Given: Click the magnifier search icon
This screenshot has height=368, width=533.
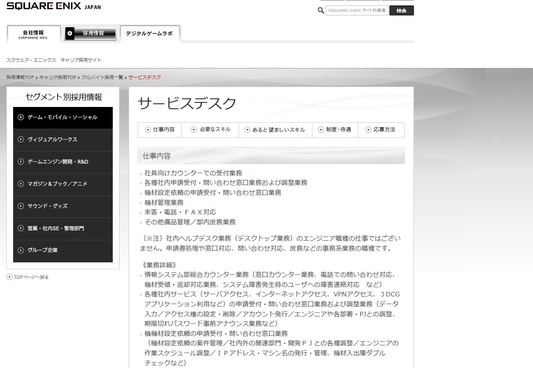Looking at the screenshot, I should [321, 11].
